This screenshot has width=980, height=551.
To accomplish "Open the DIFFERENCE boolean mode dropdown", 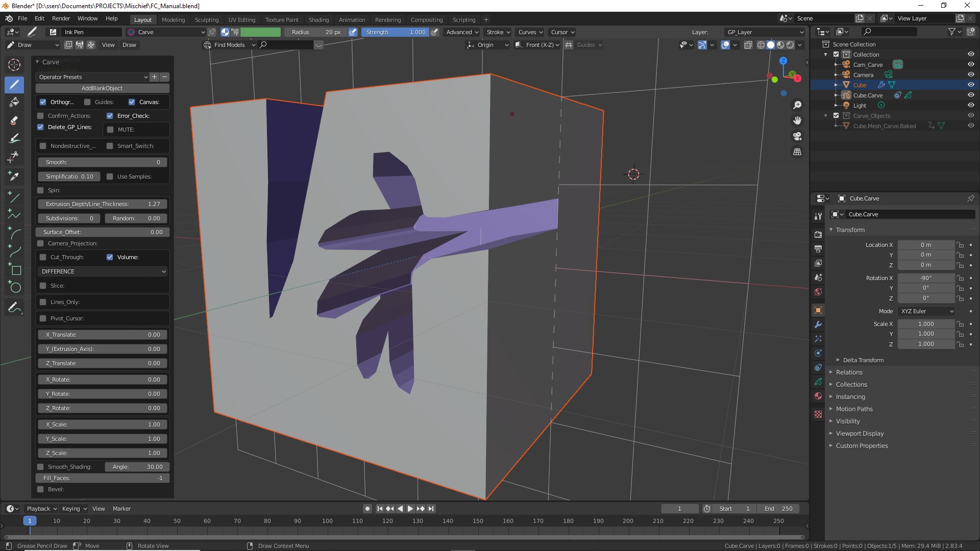I will (x=103, y=271).
